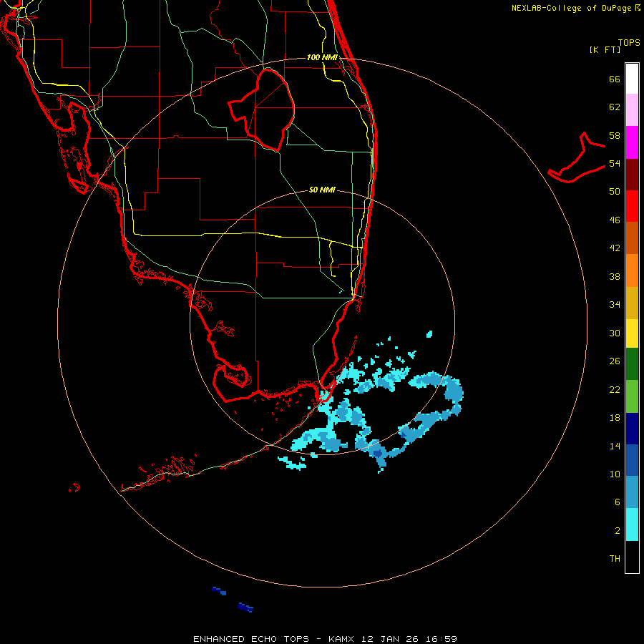The image size is (644, 644).
Task: Click the "TOPS" legend heading
Action: (629, 42)
